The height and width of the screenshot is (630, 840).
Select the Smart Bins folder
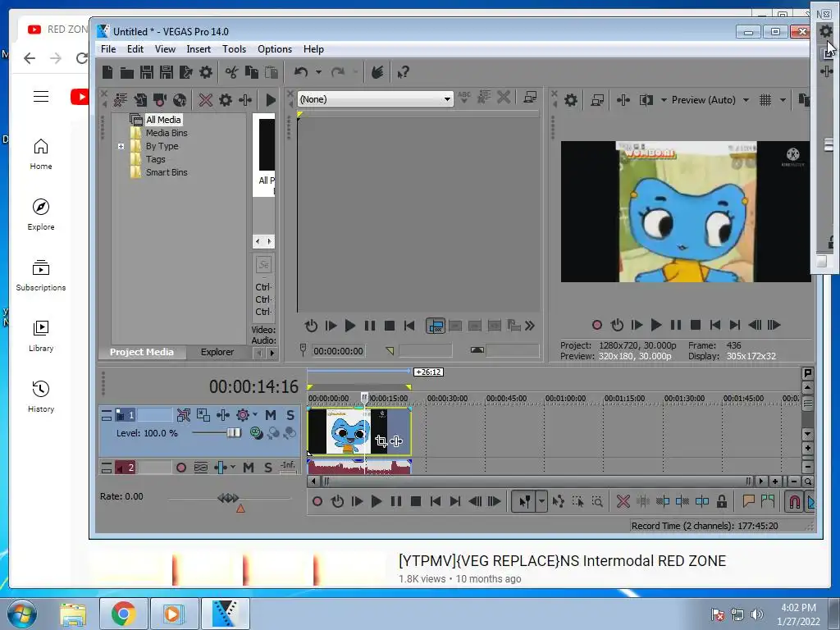(x=167, y=172)
